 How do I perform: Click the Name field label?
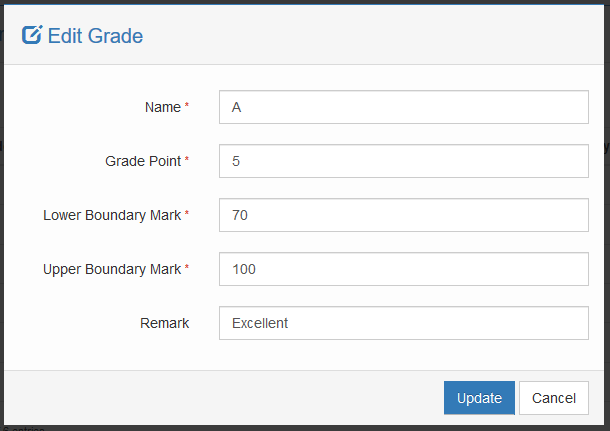click(x=163, y=107)
